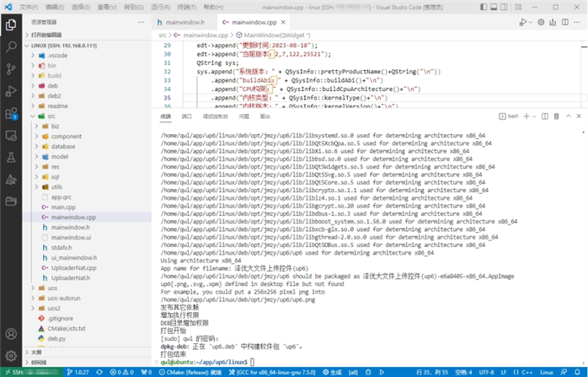Click the SSH remote indicator in status bar

tap(17, 371)
